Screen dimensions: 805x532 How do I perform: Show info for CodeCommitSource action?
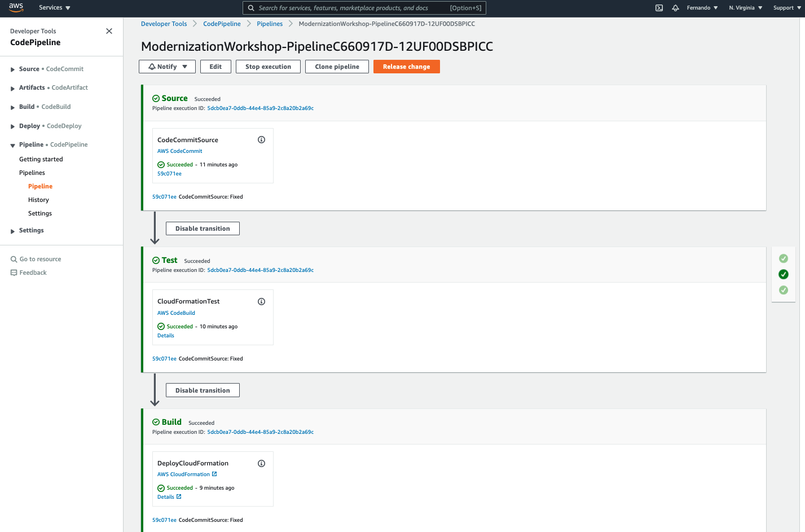[261, 140]
